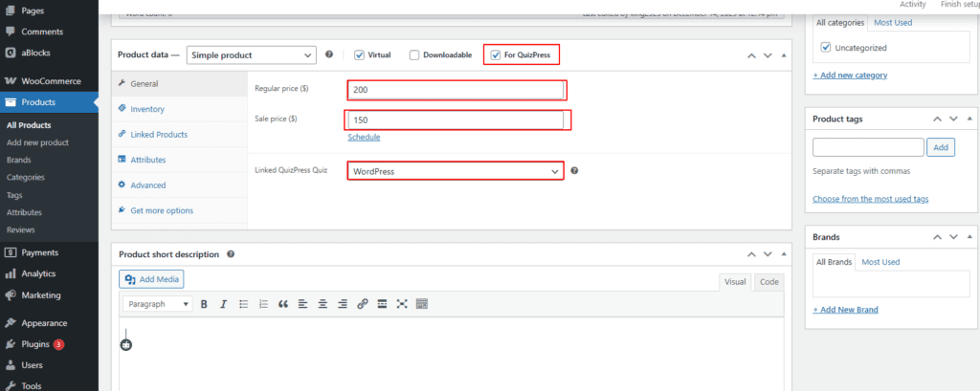Toggle the For QuizPress checkbox
Image resolution: width=980 pixels, height=391 pixels.
coord(496,54)
